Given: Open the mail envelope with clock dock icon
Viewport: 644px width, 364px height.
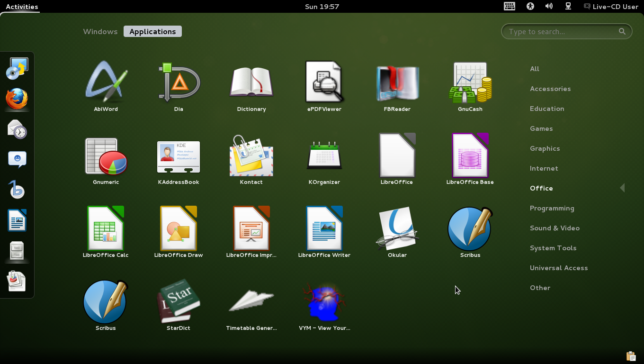Looking at the screenshot, I should point(17,129).
